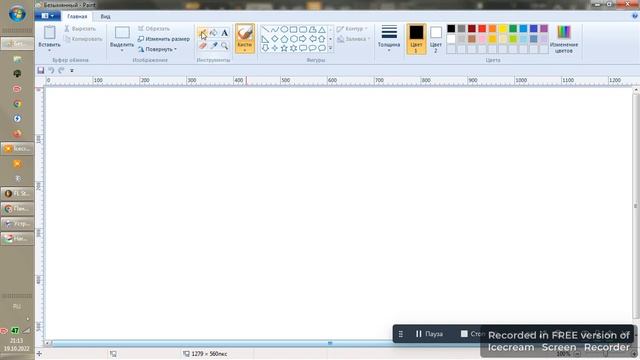
Task: Click the Paste (Вставить) clipboard icon
Action: (49, 33)
